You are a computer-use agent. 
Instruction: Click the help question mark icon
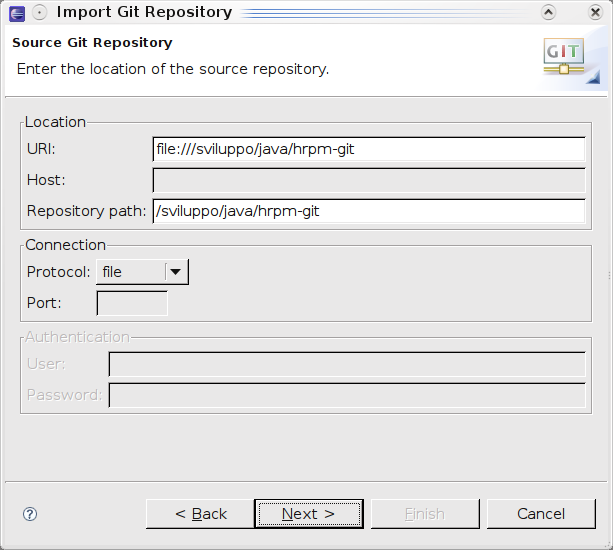[30, 514]
